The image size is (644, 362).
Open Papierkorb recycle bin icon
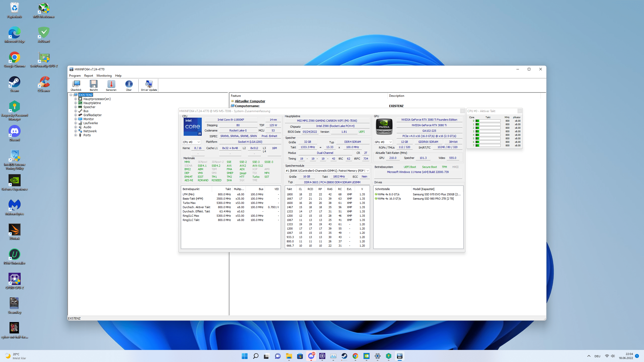click(15, 10)
